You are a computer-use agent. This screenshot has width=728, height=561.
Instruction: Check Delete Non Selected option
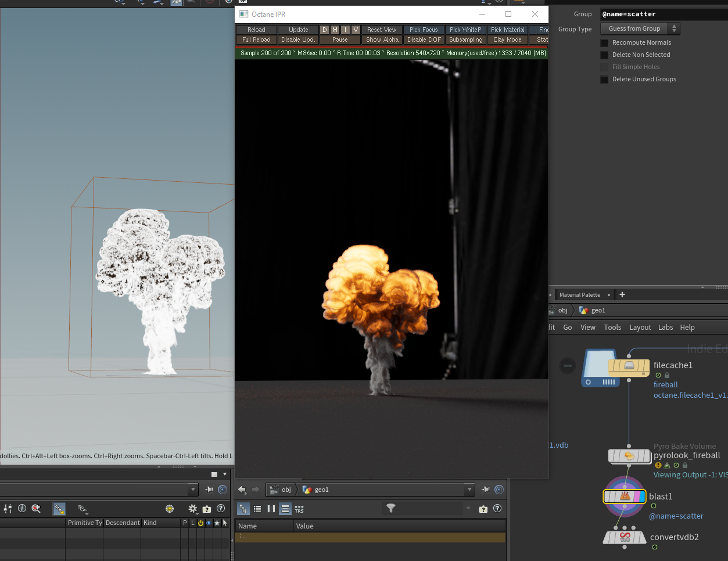point(604,55)
